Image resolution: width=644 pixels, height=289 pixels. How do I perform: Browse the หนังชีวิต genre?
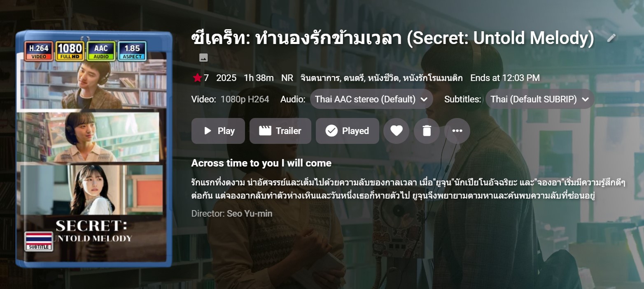pyautogui.click(x=384, y=78)
